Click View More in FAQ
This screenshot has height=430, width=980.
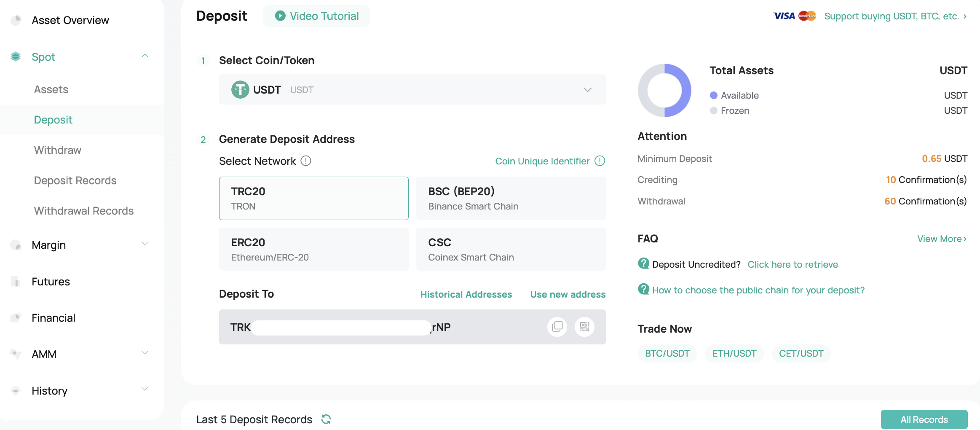pyautogui.click(x=942, y=239)
